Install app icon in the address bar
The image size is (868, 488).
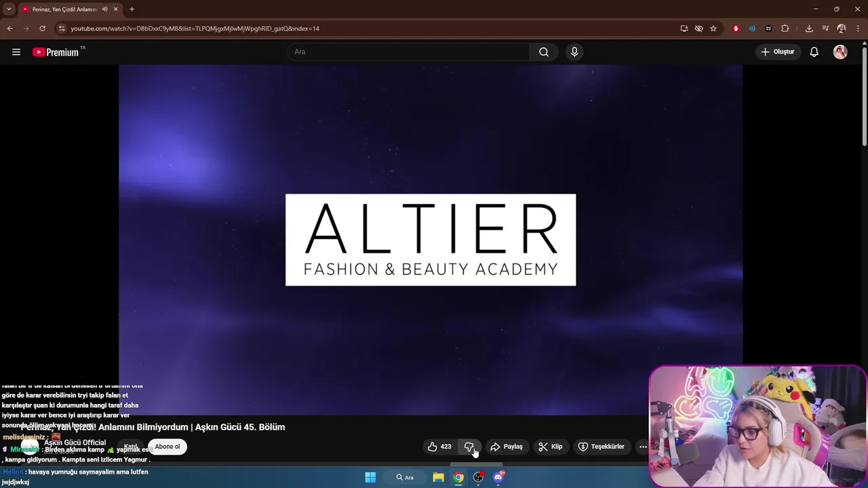coord(684,28)
